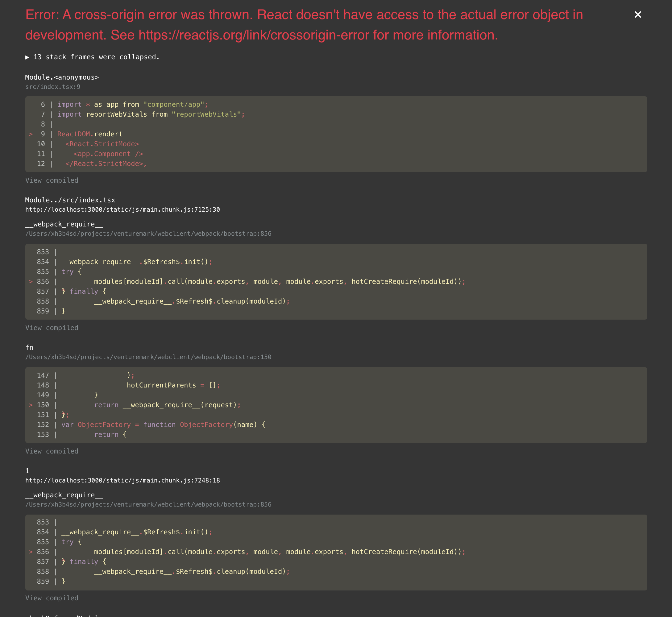Select the stack frame labeled 1
Image resolution: width=672 pixels, height=617 pixels.
pyautogui.click(x=27, y=471)
